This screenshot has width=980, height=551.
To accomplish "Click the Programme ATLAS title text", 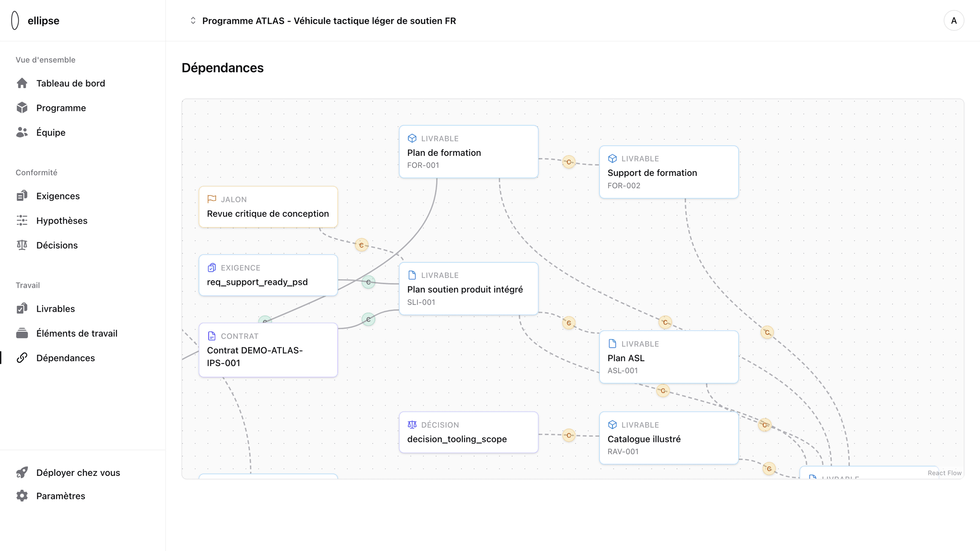I will point(329,20).
